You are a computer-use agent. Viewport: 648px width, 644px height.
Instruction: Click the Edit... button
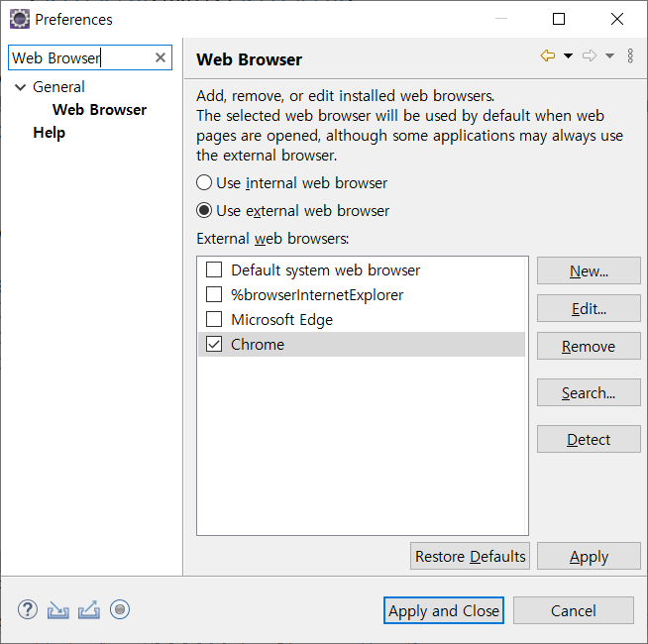[589, 308]
